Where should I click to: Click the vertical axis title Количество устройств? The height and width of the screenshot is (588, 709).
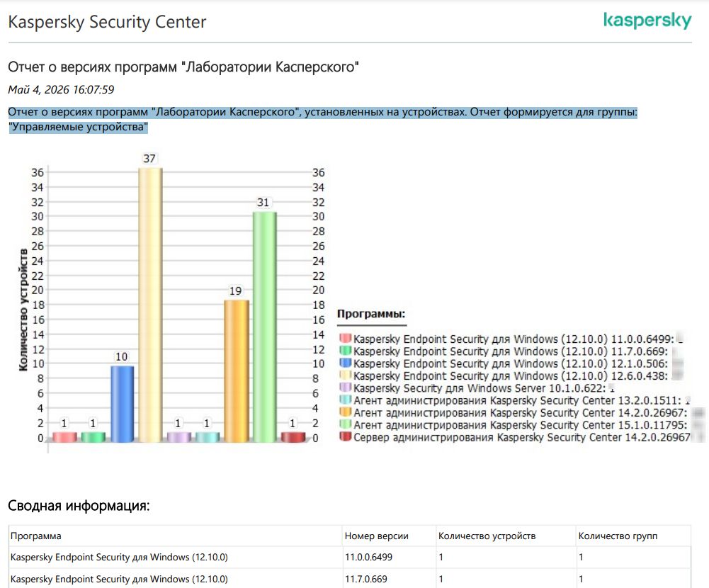click(23, 310)
